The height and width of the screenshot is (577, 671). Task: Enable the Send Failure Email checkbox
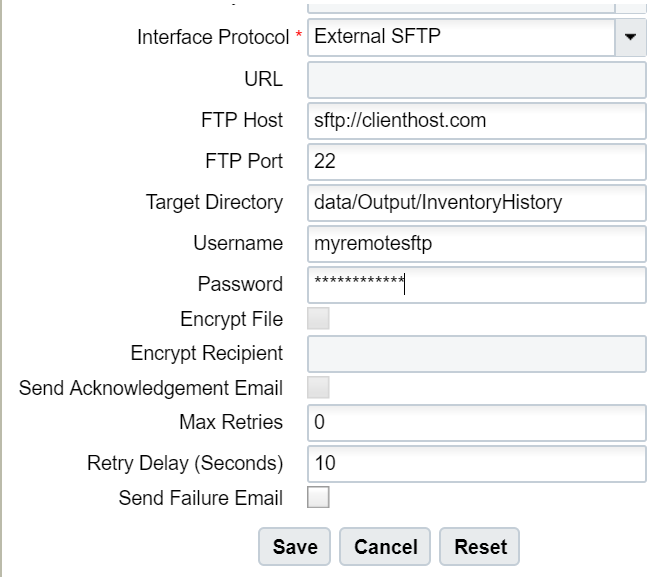[319, 497]
